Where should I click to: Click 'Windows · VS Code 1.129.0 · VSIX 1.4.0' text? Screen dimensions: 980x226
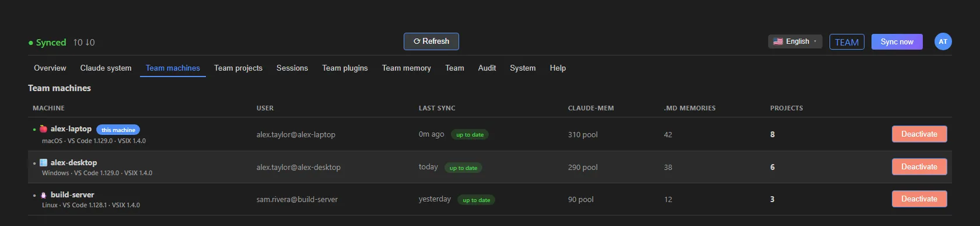point(97,173)
